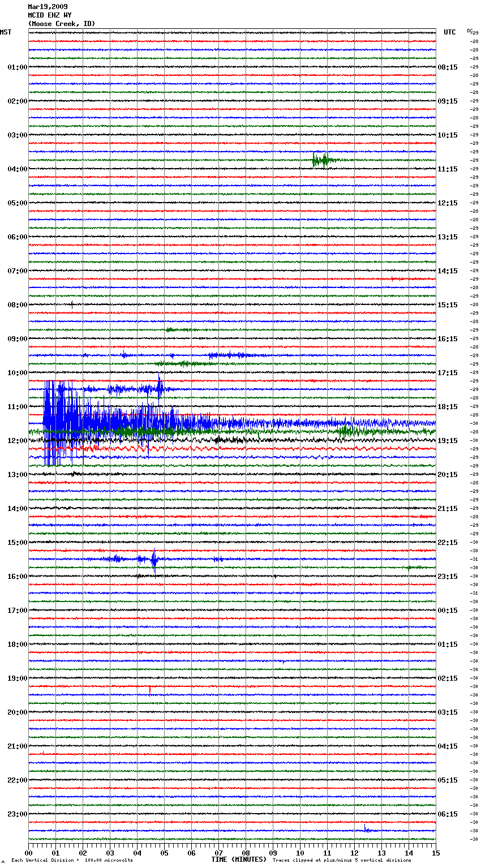The width and height of the screenshot is (481, 868).
Task: Click the blue spike on the 15:30 MST trace
Action: click(x=154, y=561)
